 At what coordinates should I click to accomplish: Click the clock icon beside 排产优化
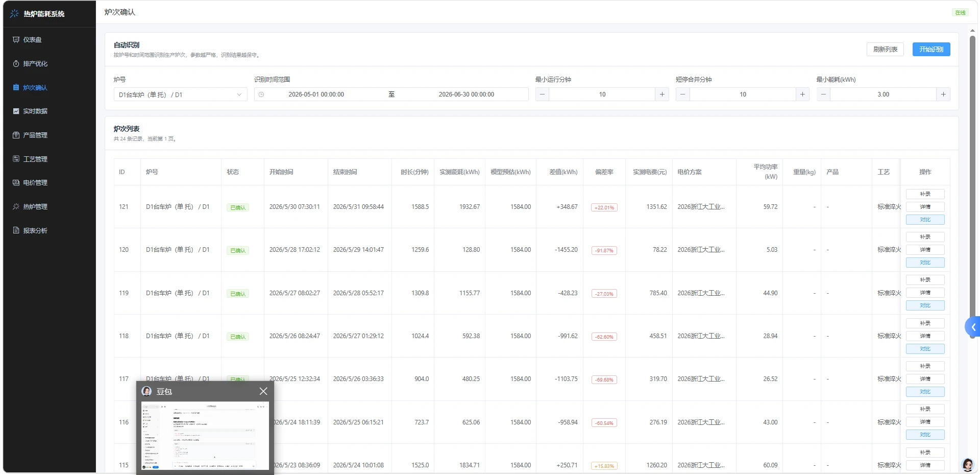(x=16, y=63)
